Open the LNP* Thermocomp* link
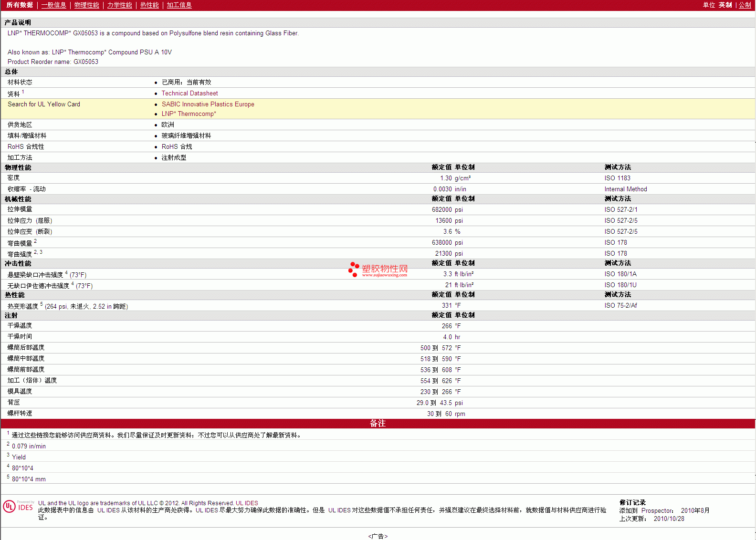The height and width of the screenshot is (540, 756). point(189,114)
